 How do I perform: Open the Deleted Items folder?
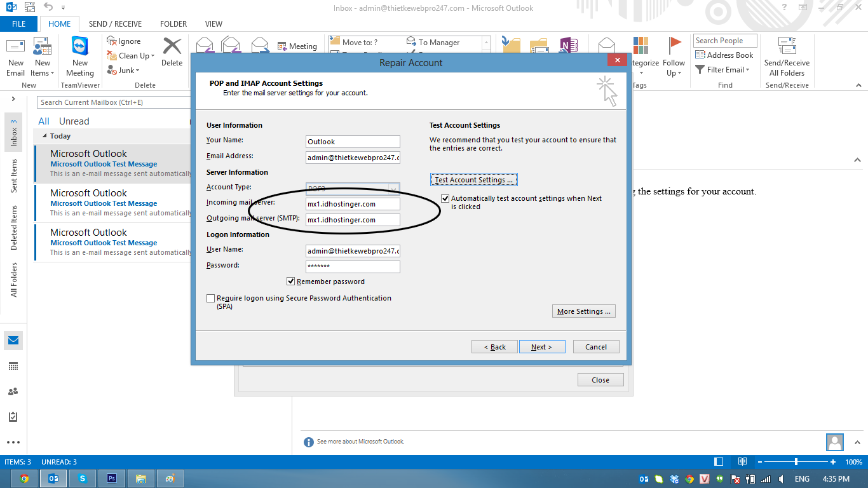click(x=13, y=227)
